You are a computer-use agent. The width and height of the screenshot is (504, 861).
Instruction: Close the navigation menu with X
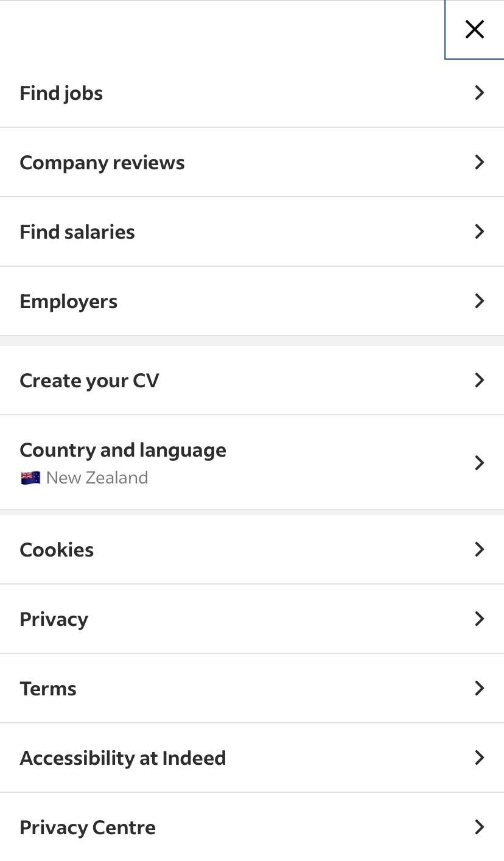pyautogui.click(x=474, y=29)
